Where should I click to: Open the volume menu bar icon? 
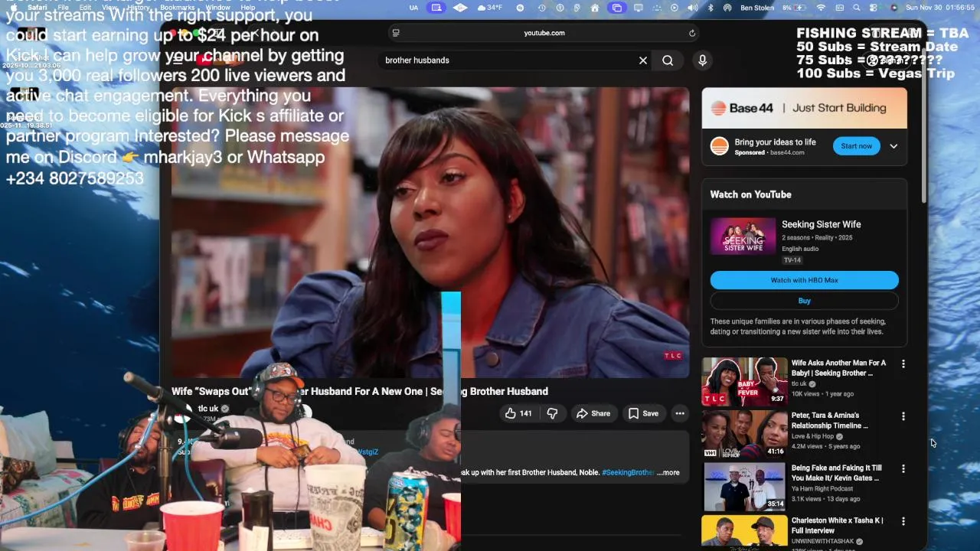click(692, 8)
